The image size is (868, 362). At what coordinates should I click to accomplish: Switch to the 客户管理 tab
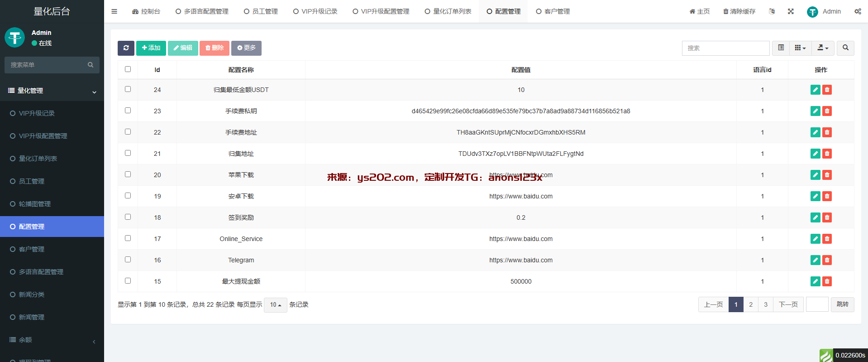(553, 11)
